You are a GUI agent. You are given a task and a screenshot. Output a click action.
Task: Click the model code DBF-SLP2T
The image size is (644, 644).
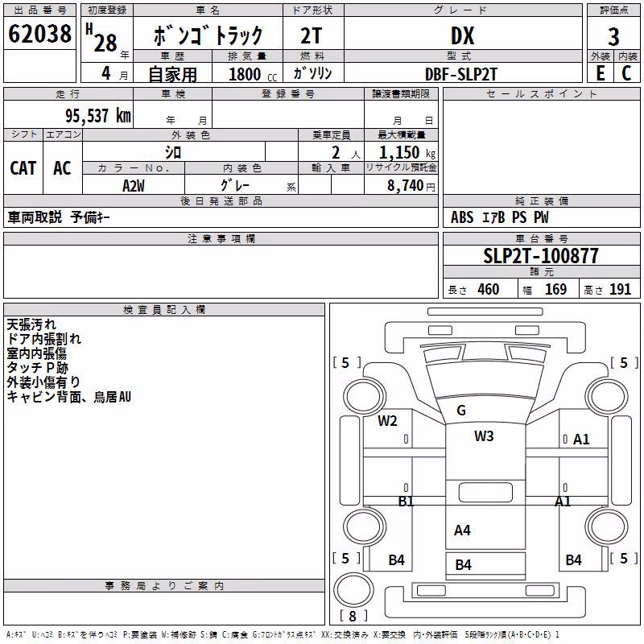(x=461, y=74)
